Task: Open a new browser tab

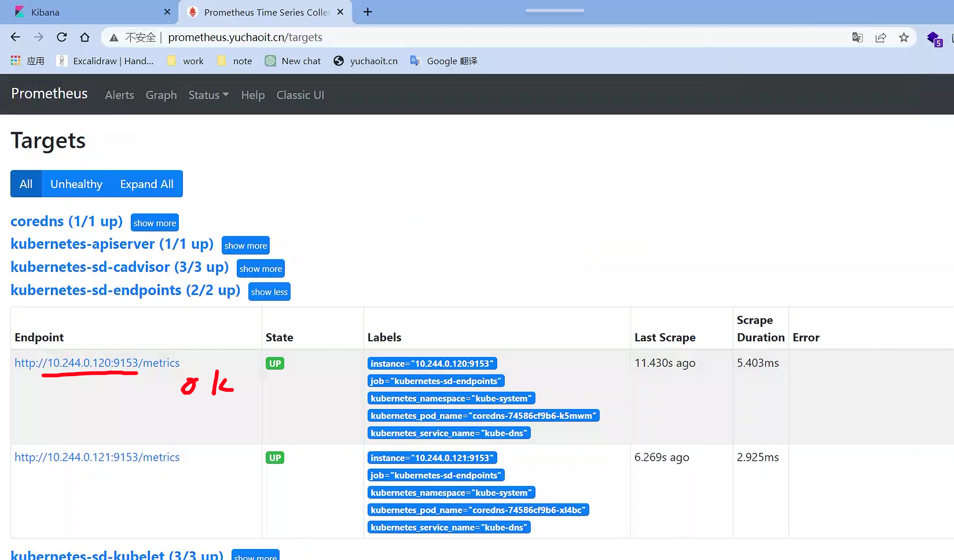Action: pos(367,12)
